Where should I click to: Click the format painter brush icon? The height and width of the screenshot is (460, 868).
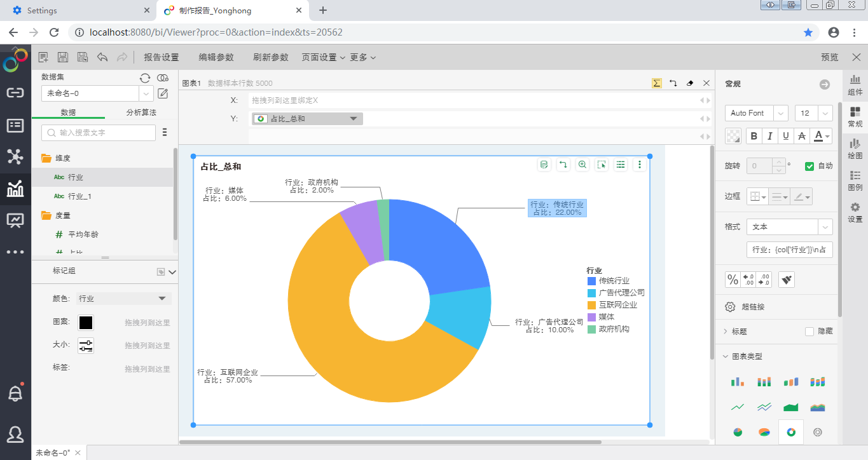[x=787, y=280]
